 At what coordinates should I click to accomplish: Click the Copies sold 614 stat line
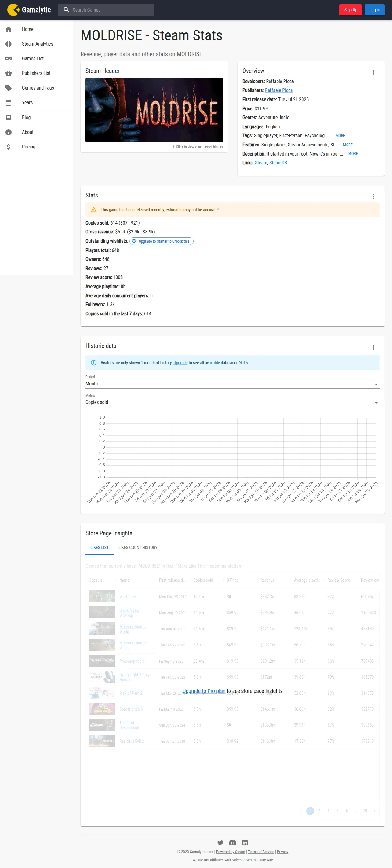tap(112, 223)
